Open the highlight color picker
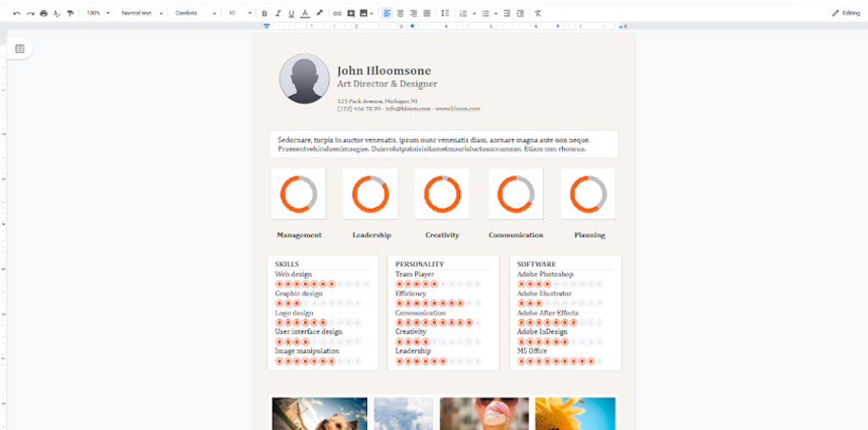This screenshot has width=868, height=430. tap(319, 14)
